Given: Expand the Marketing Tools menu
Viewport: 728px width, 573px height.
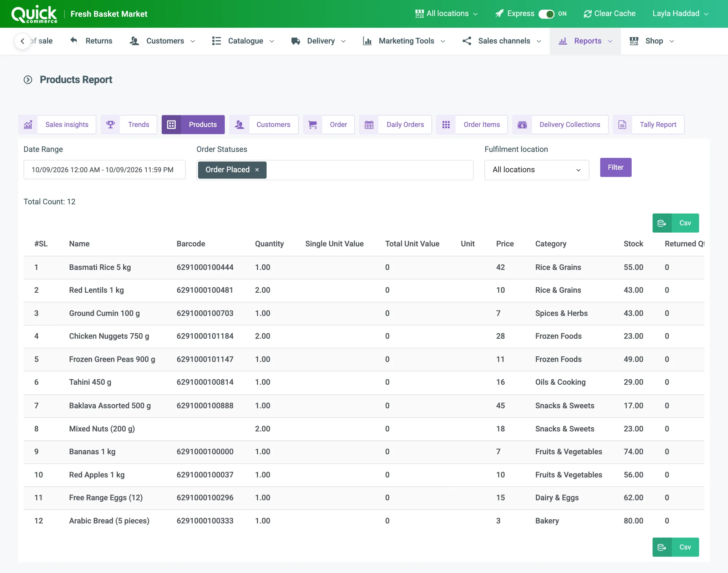Looking at the screenshot, I should pyautogui.click(x=404, y=41).
